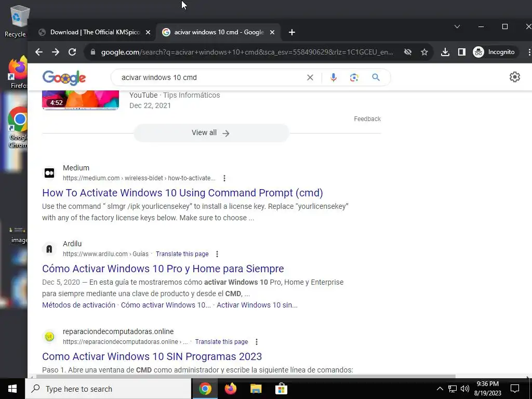Image resolution: width=532 pixels, height=399 pixels.
Task: Show hidden system tray icons
Action: [x=440, y=389]
